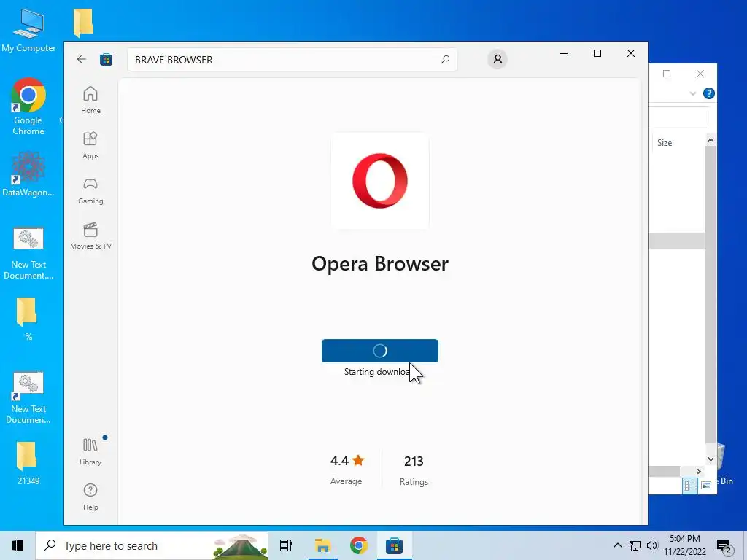Click the Microsoft Store logo icon

[x=106, y=60]
